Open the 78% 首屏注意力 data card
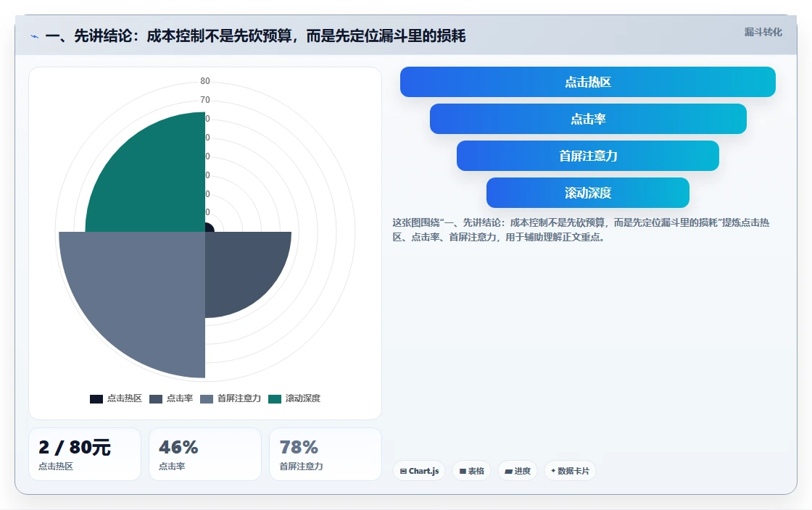This screenshot has width=812, height=510. [326, 454]
